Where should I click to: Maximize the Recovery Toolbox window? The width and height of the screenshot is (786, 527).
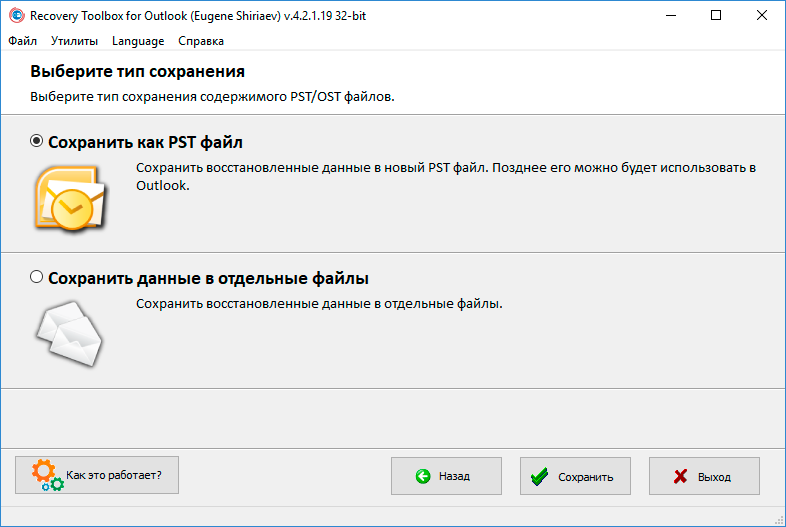(x=716, y=16)
